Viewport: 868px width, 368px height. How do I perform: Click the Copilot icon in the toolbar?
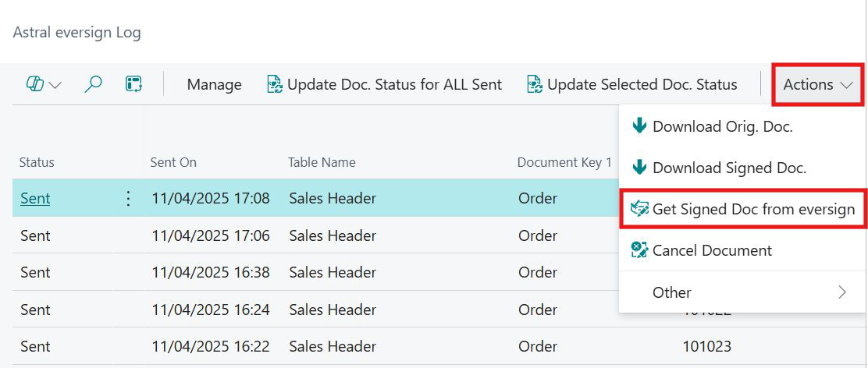(34, 84)
